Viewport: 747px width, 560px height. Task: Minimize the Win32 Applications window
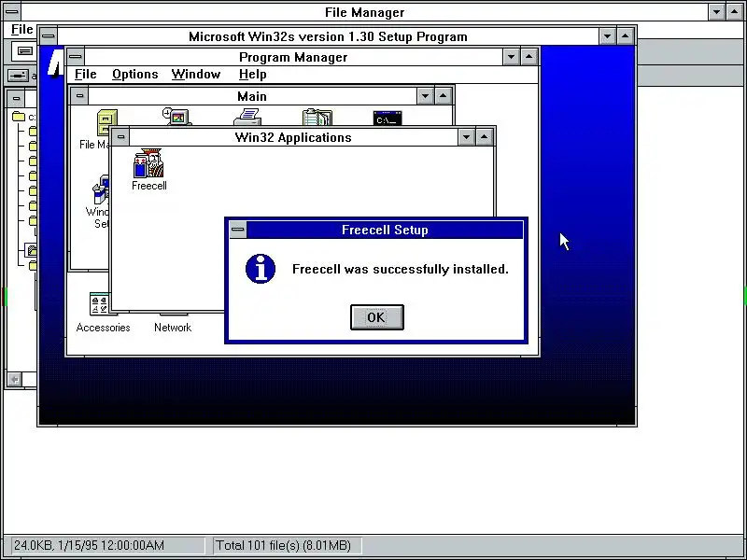tap(466, 137)
